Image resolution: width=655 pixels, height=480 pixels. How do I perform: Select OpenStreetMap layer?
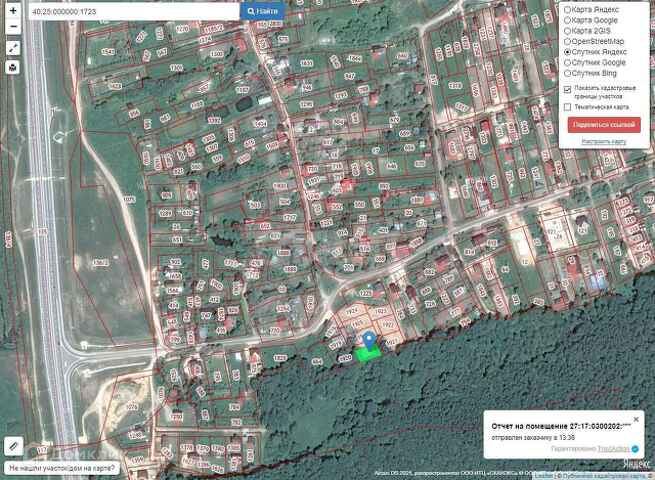(x=594, y=41)
